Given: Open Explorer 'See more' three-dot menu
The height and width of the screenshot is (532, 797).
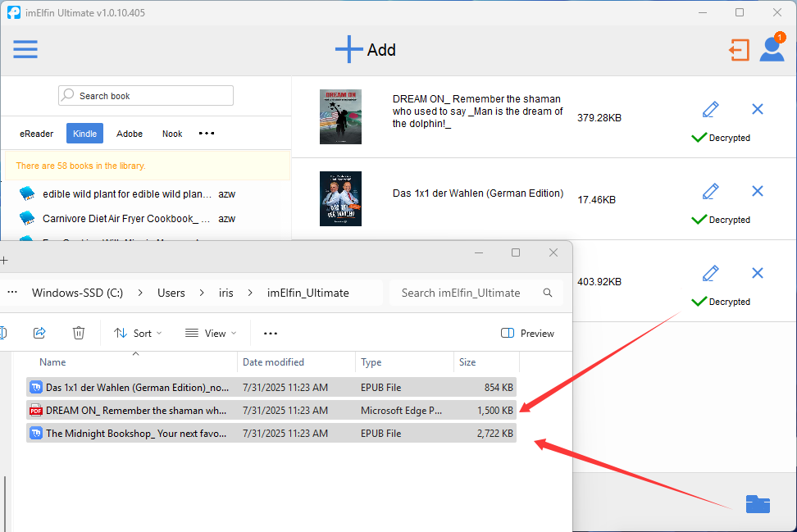Looking at the screenshot, I should click(271, 334).
